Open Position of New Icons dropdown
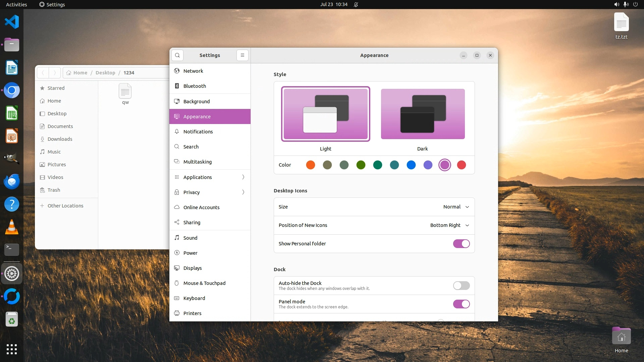644x362 pixels. (449, 225)
